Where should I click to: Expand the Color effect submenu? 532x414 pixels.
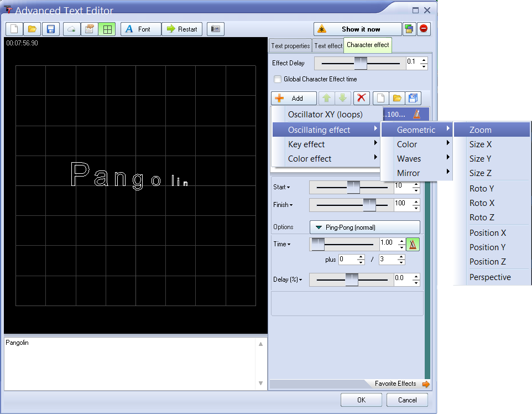click(x=325, y=159)
